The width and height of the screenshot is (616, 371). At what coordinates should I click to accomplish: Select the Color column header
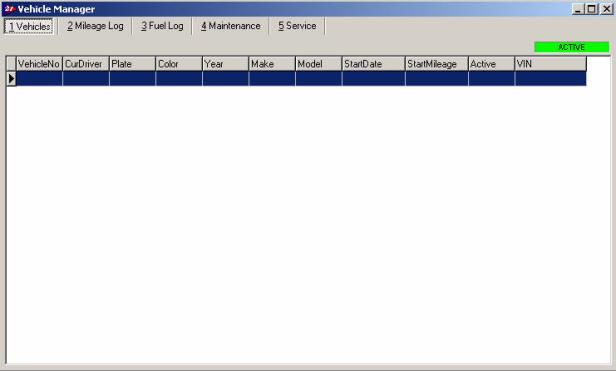click(x=179, y=64)
